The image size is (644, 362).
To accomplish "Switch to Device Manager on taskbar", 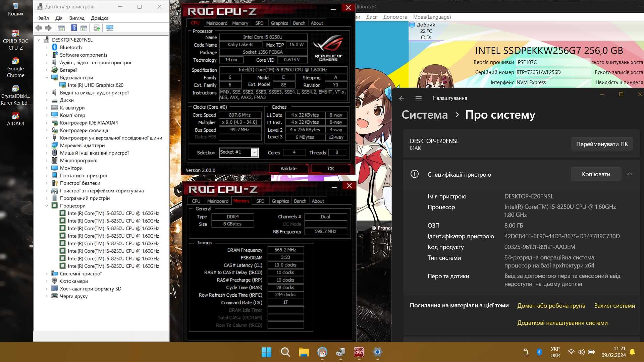I will point(341,352).
